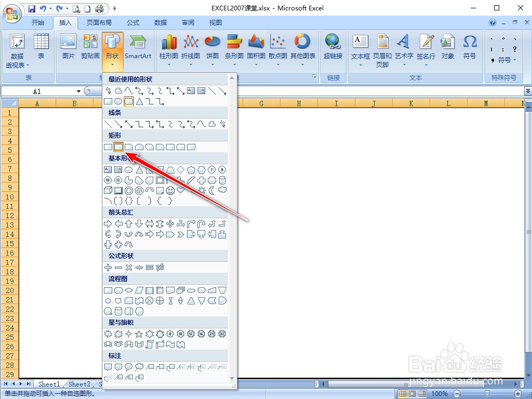
Task: Save the workbook from the quick access toolbar
Action: pos(32,8)
